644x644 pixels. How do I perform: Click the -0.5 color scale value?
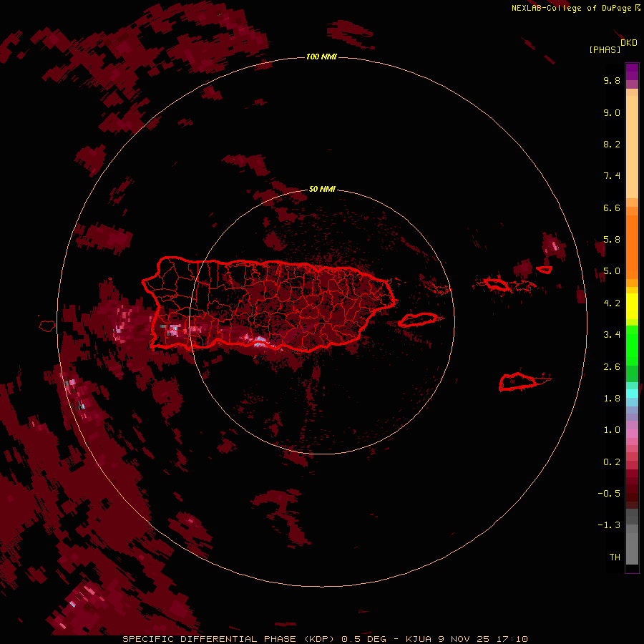609,494
